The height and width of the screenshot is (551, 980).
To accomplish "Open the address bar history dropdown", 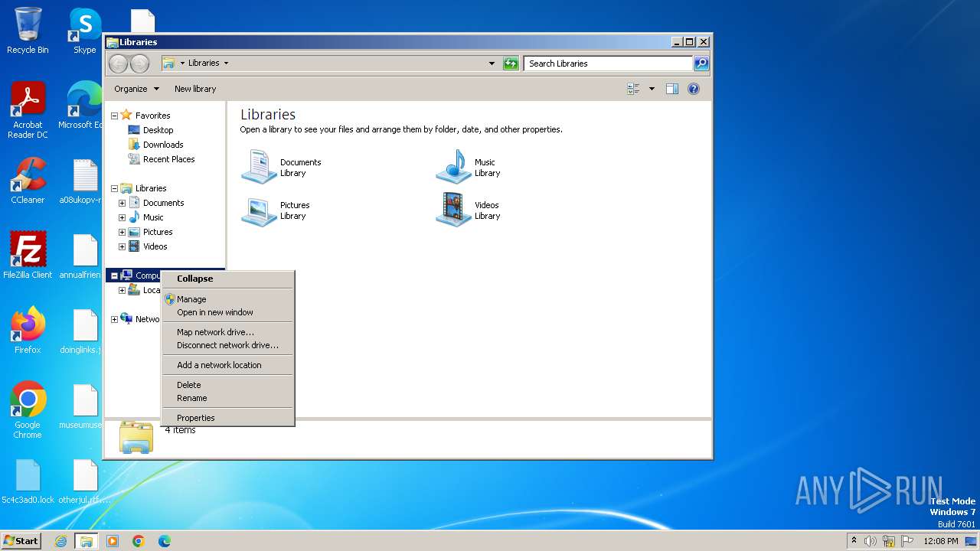I will point(492,64).
